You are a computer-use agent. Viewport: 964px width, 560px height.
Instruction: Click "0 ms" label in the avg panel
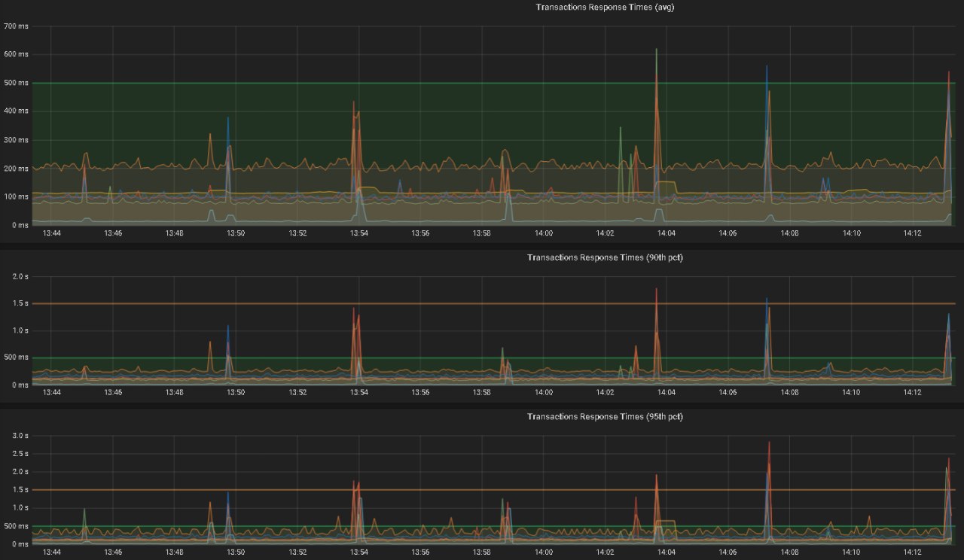pyautogui.click(x=20, y=225)
